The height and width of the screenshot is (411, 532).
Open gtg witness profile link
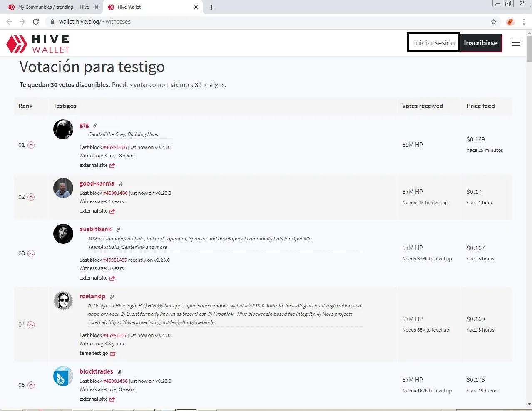(x=84, y=125)
